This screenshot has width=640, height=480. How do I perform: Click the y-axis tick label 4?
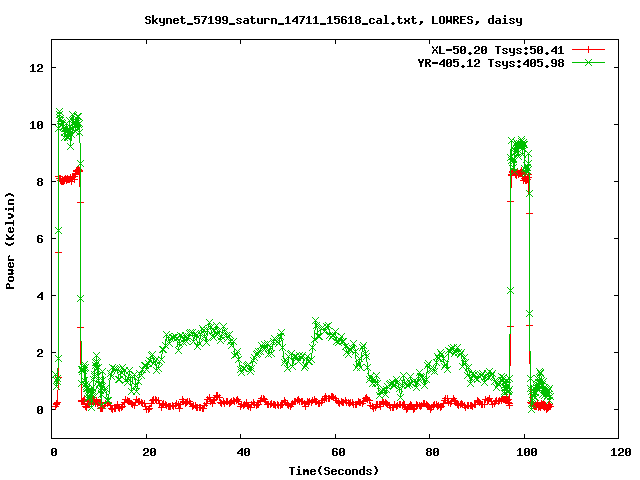click(x=40, y=296)
